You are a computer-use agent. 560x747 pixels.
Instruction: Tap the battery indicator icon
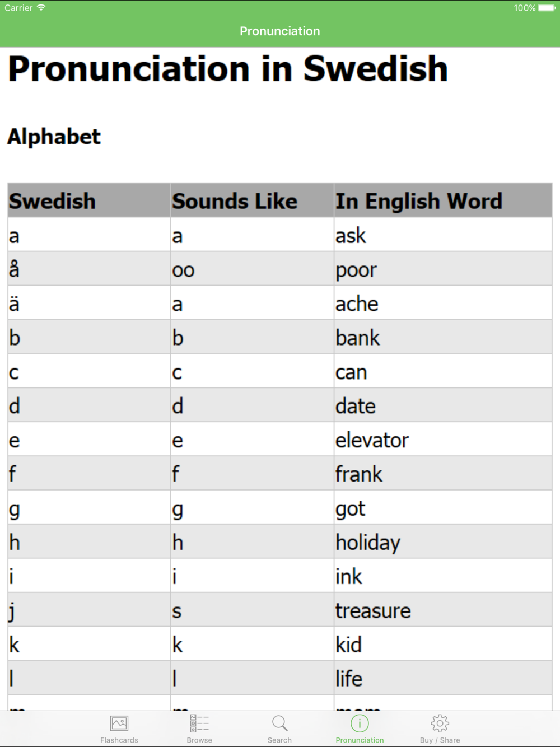(546, 8)
